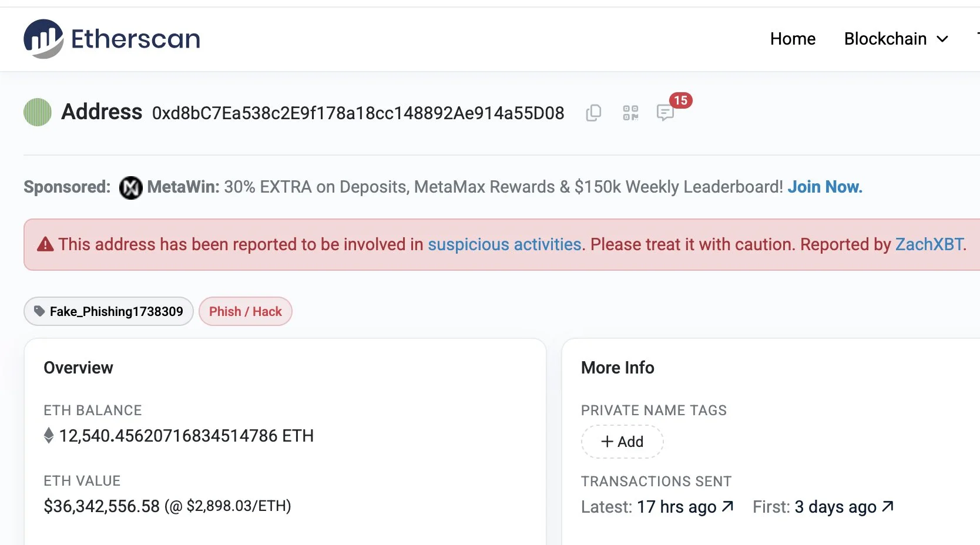The image size is (980, 545).
Task: Open first transaction from 3 days ago
Action: [844, 507]
